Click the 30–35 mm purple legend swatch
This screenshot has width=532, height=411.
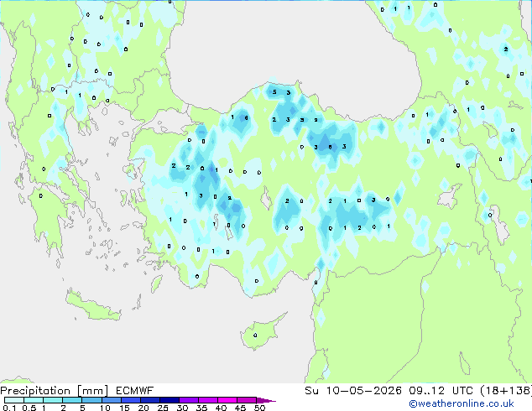pos(189,400)
